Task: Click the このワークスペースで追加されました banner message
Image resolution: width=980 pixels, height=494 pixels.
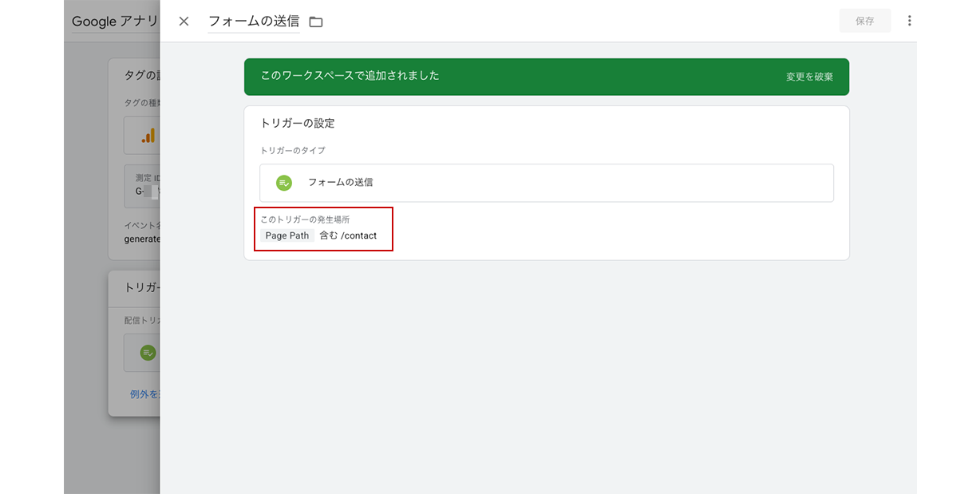Action: point(350,76)
